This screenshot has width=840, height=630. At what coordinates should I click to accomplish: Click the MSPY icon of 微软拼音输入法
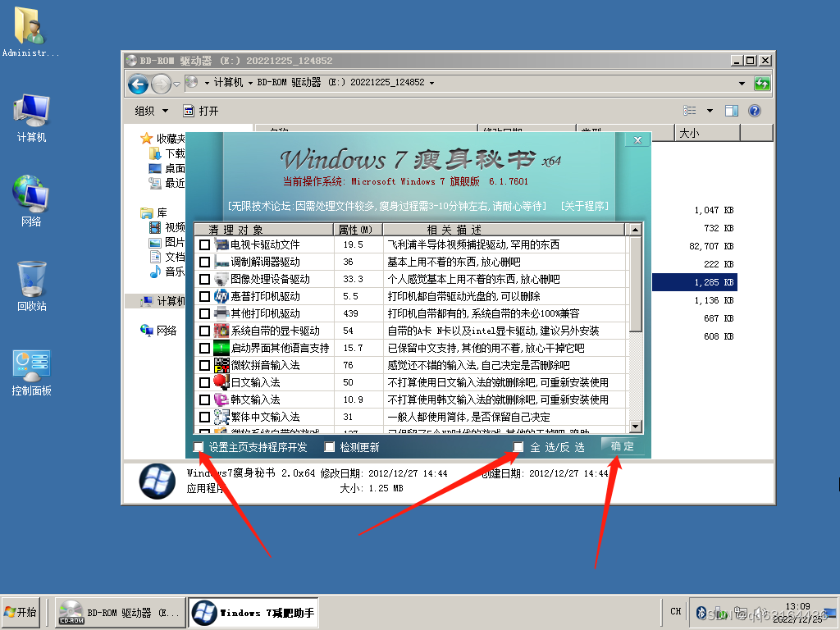[221, 365]
